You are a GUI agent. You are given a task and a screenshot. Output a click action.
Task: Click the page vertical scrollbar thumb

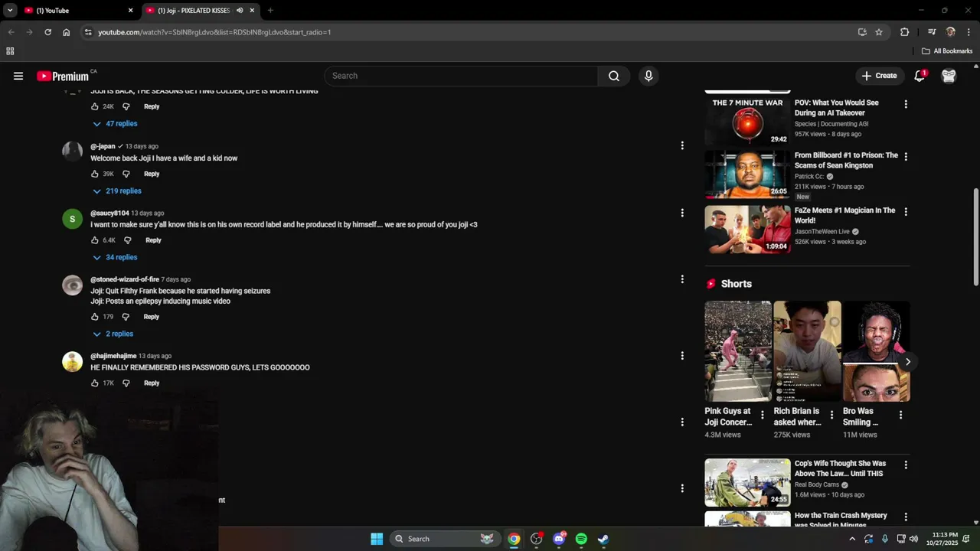click(x=975, y=237)
